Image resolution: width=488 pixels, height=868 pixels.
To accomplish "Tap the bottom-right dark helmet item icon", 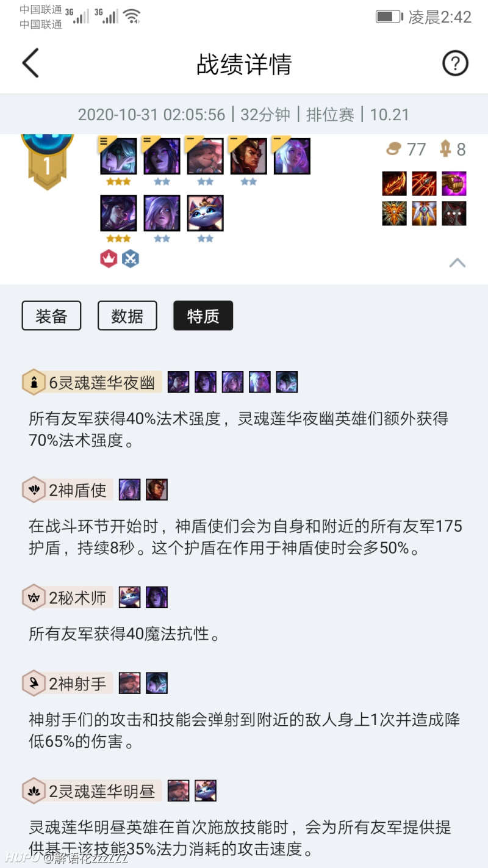I will [x=454, y=214].
